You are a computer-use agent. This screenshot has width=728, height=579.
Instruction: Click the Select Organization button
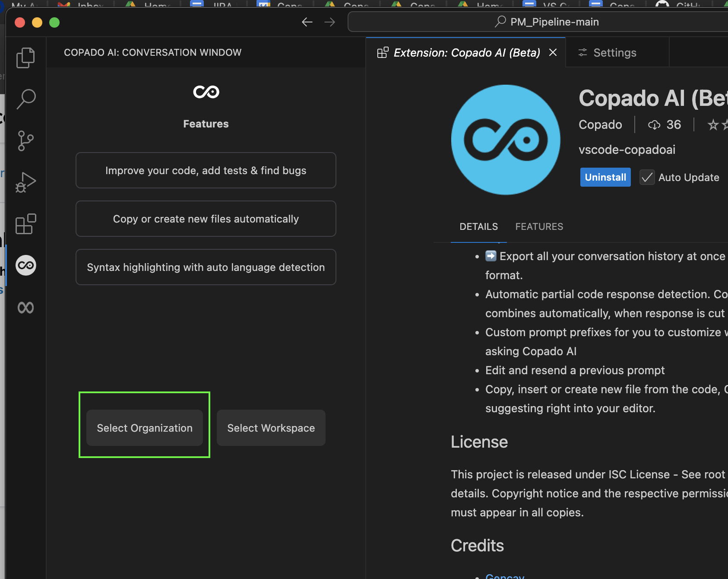point(145,428)
